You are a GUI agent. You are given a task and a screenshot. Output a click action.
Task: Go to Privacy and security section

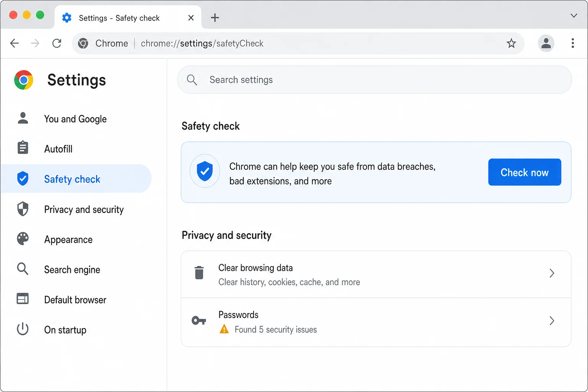[x=77, y=209]
